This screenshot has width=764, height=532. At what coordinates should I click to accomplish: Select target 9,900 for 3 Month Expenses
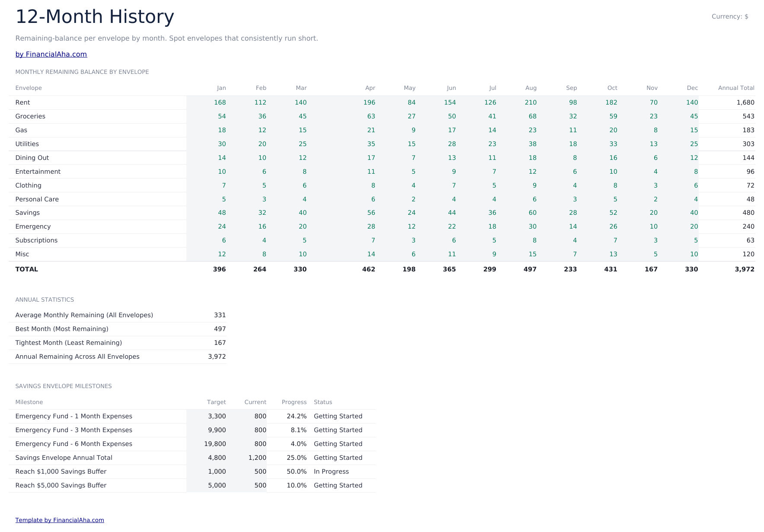(x=217, y=430)
